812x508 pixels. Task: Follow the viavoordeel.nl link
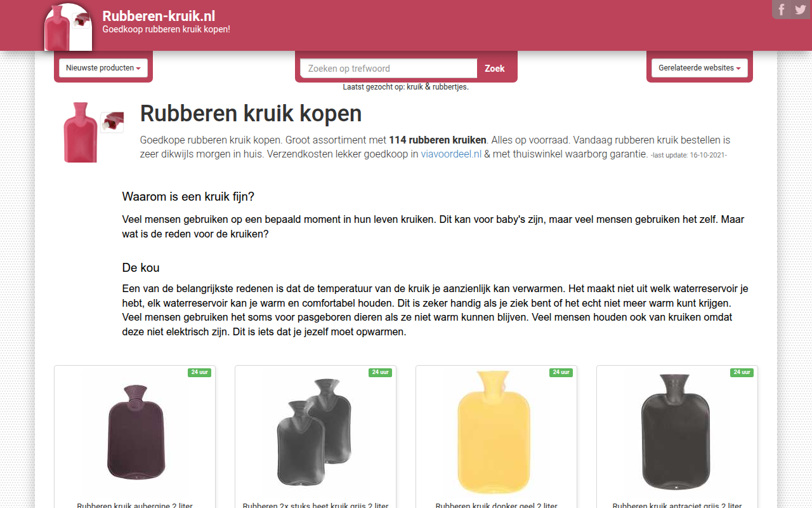pos(451,154)
